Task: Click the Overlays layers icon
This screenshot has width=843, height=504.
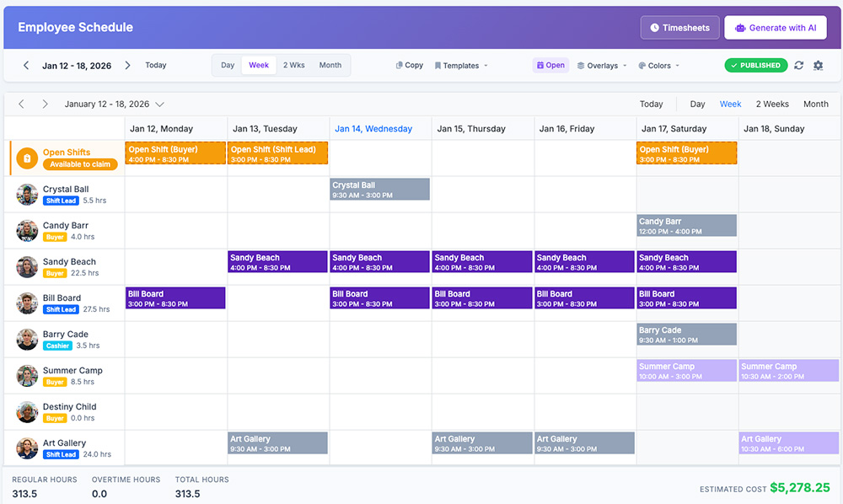Action: pos(581,65)
